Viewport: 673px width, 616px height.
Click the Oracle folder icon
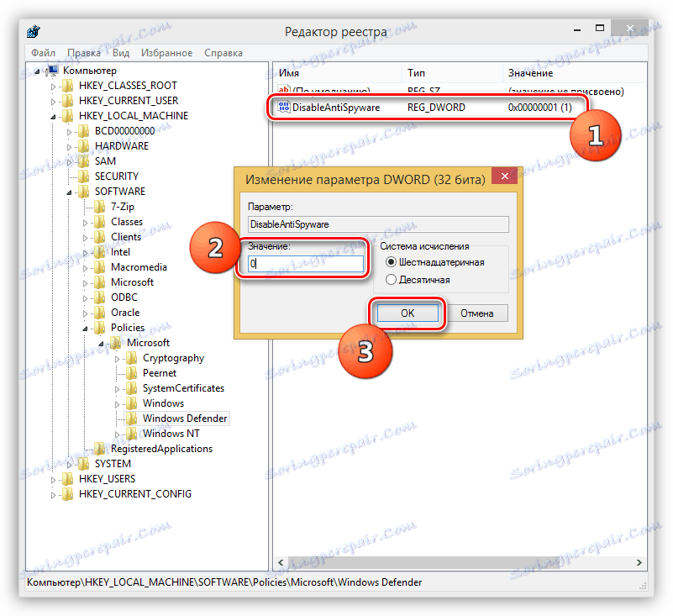[x=100, y=313]
